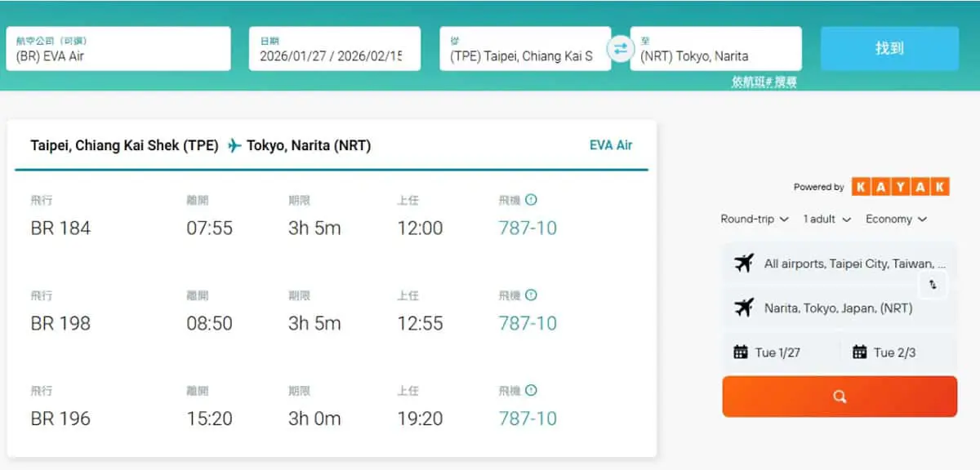Open the 787-10 aircraft link for BR 184
This screenshot has height=470, width=980.
pos(528,228)
